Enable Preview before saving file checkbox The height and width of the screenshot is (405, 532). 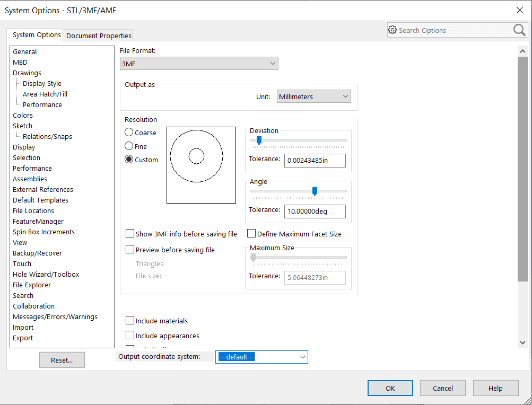[x=129, y=249]
